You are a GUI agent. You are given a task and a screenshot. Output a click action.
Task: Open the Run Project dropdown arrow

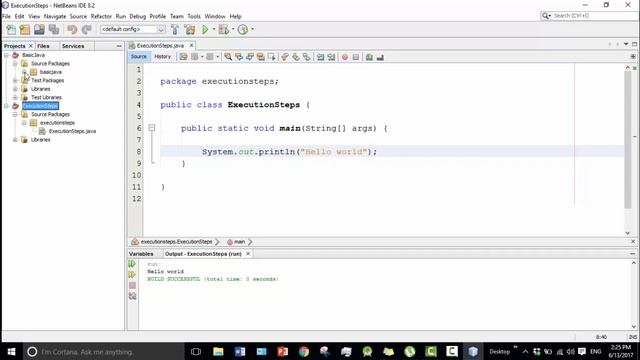[x=213, y=29]
